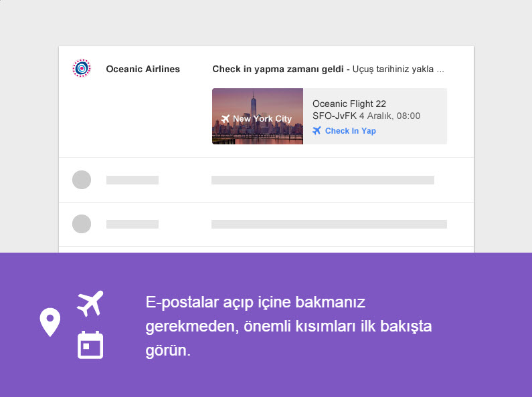Viewport: 532px width, 397px height.
Task: Click the E-postalar promo text in banner
Action: (x=288, y=326)
